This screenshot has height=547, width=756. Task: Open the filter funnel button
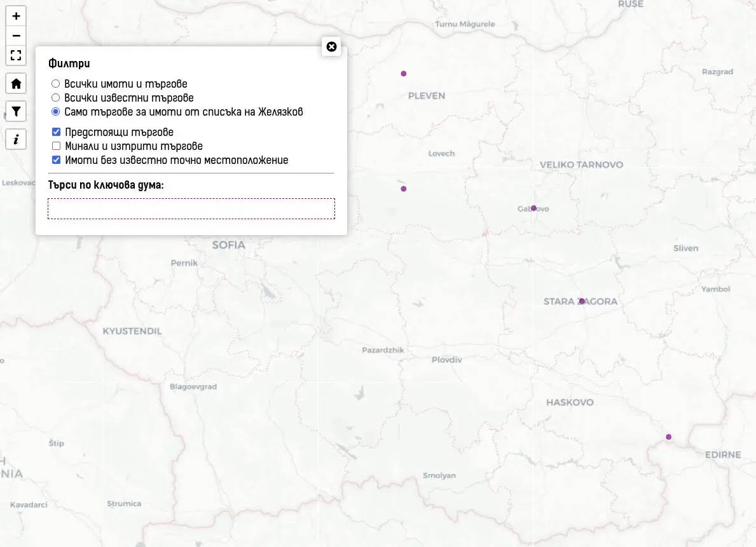[x=16, y=111]
